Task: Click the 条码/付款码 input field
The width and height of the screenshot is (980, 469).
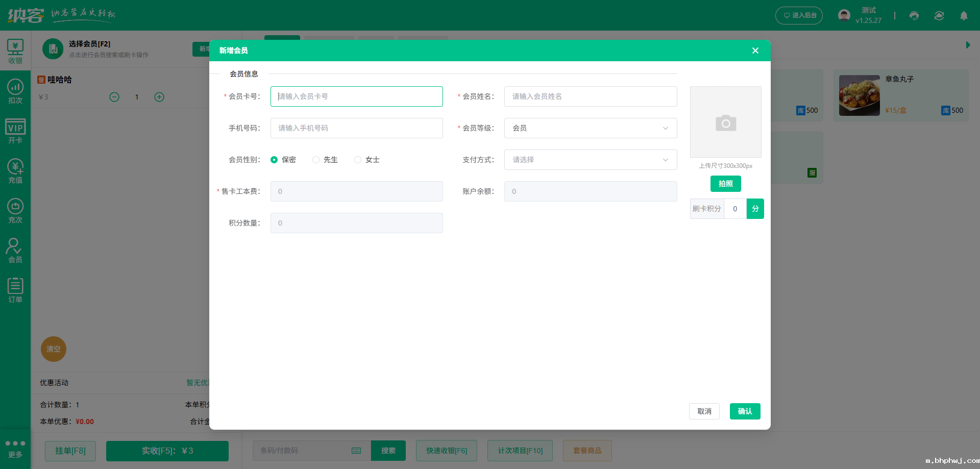Action: coord(312,451)
